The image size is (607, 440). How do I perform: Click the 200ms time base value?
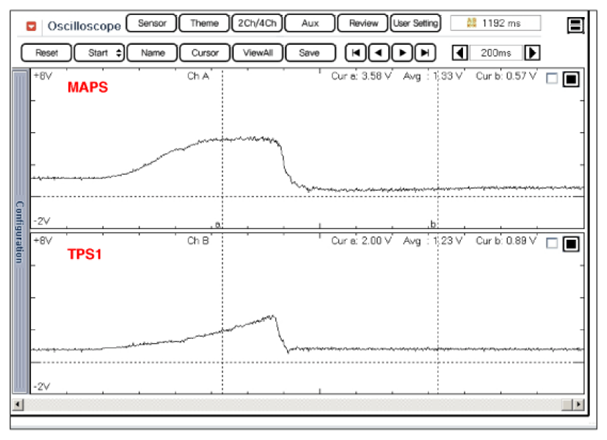[496, 53]
